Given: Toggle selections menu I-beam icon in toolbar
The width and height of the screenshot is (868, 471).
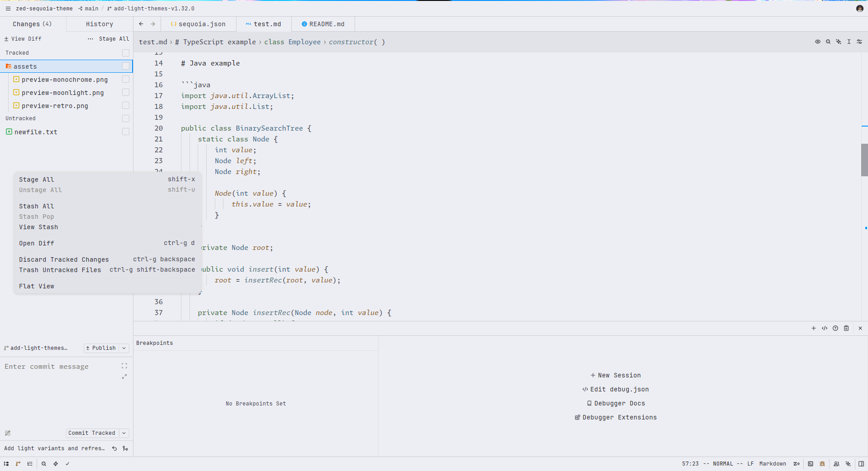Looking at the screenshot, I should (x=849, y=42).
